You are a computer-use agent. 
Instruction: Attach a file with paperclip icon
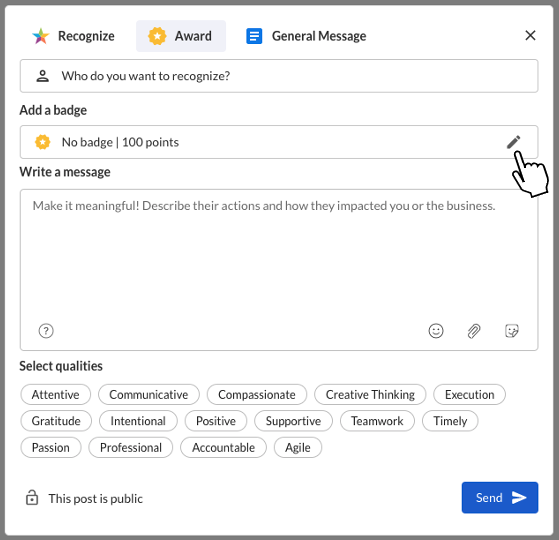click(x=474, y=331)
